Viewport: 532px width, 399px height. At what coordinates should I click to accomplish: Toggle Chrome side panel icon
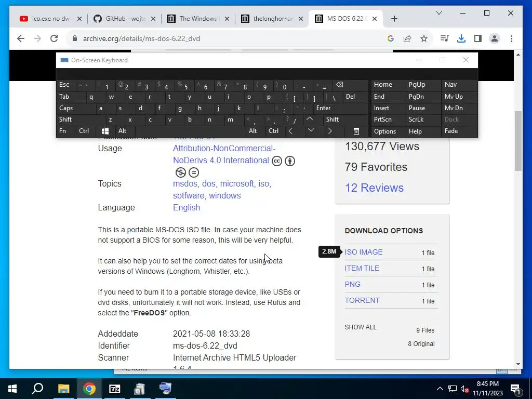click(x=478, y=38)
